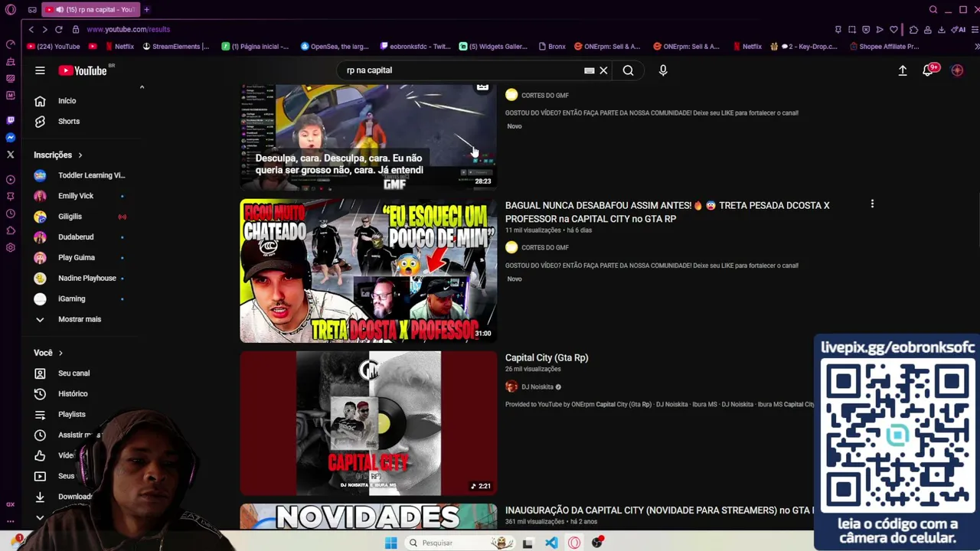Open DJ Noiskita channel link
The image size is (980, 551).
pyautogui.click(x=537, y=387)
